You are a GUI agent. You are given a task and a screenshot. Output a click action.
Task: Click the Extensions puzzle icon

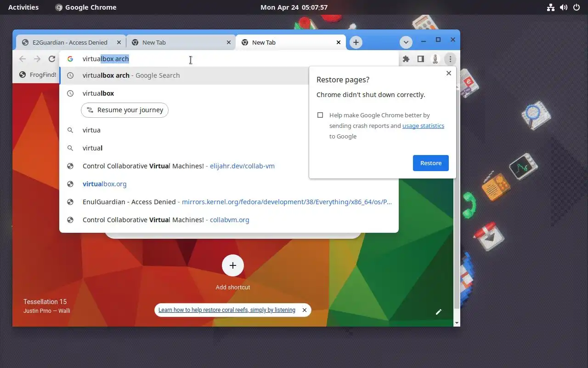[406, 59]
